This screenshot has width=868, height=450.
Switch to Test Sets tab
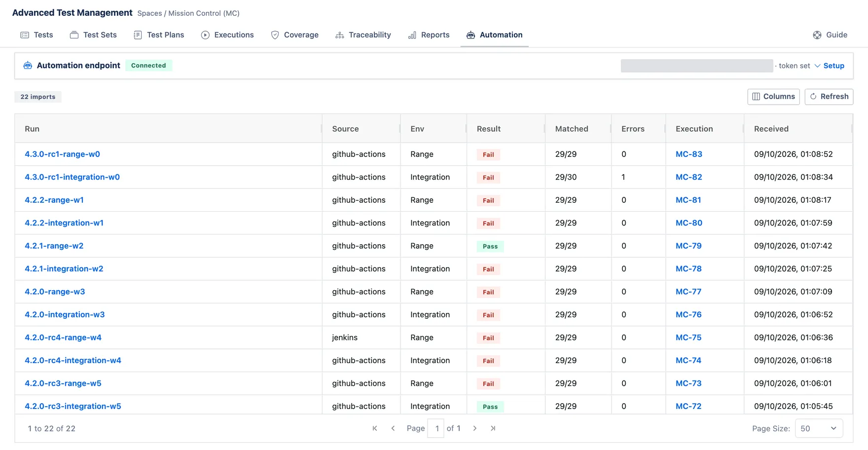tap(93, 35)
